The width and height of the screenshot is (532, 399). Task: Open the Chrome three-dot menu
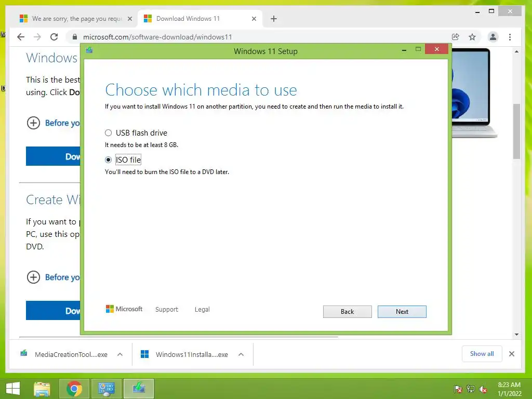[510, 37]
